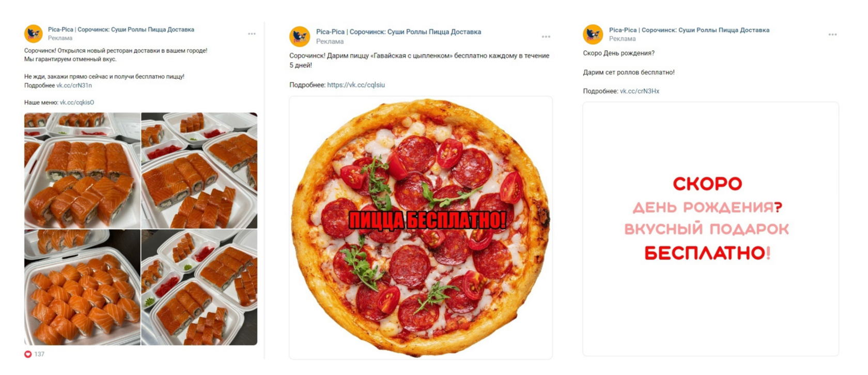Open the vk.cc/crN31n link
The width and height of the screenshot is (868, 375).
[74, 85]
